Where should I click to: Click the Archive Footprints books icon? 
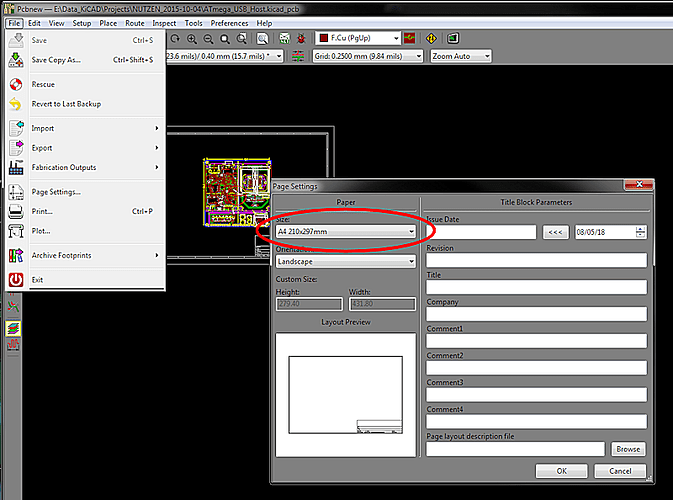(x=16, y=255)
